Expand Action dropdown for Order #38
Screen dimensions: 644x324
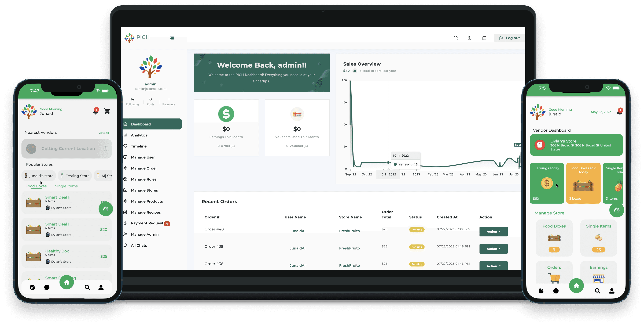click(x=493, y=265)
